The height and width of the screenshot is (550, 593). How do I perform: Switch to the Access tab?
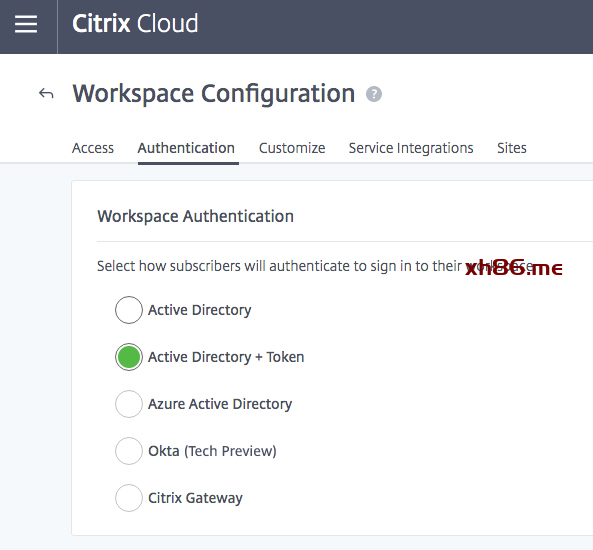click(x=93, y=148)
